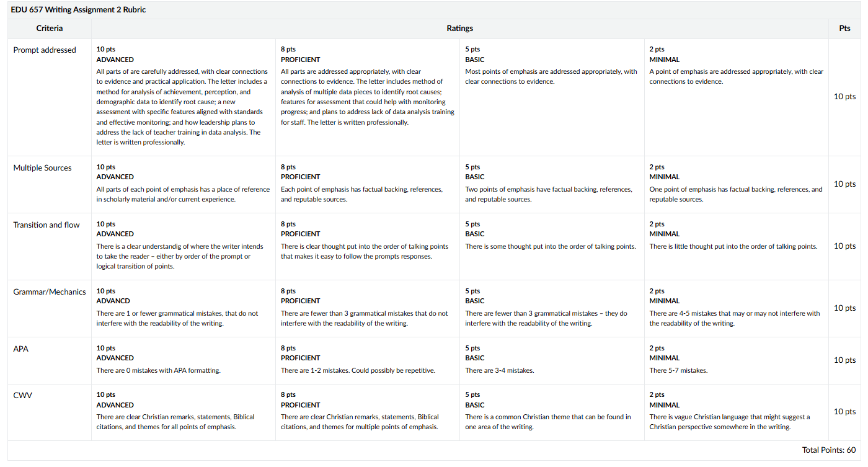Click the APA criterion label
The width and height of the screenshot is (868, 467).
(20, 349)
